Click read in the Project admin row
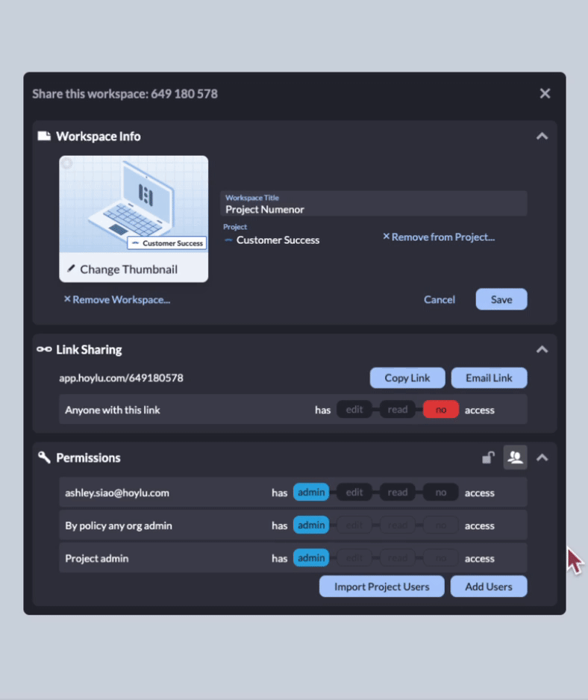The width and height of the screenshot is (588, 700). [398, 557]
